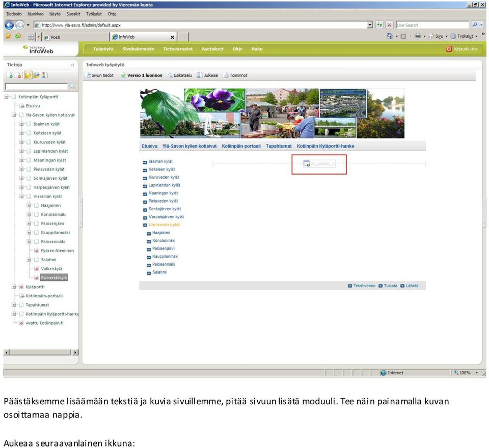Click the Live Search input box

tap(432, 25)
